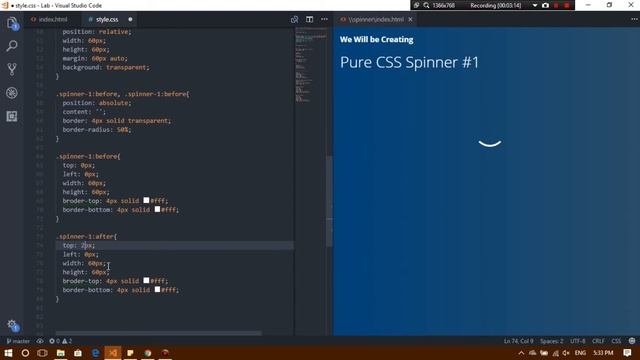Open Sticky Notes from the taskbar
Screen dimensions: 640x360
point(130,353)
